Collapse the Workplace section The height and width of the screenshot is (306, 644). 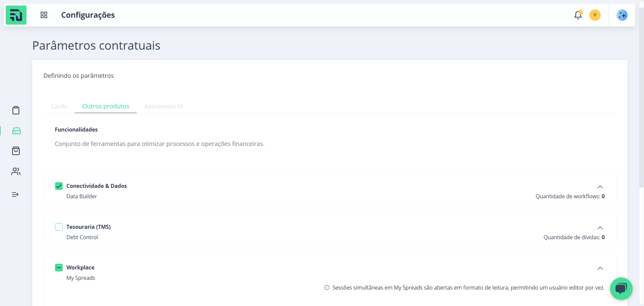coord(600,268)
